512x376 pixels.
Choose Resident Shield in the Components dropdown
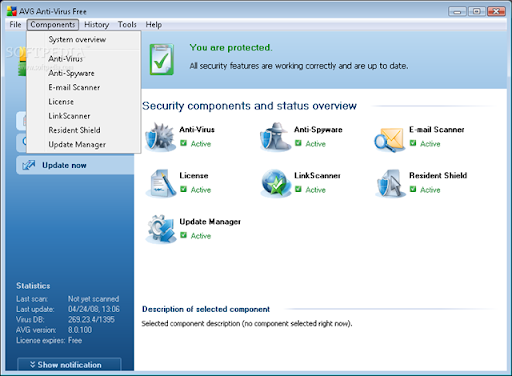[x=84, y=130]
